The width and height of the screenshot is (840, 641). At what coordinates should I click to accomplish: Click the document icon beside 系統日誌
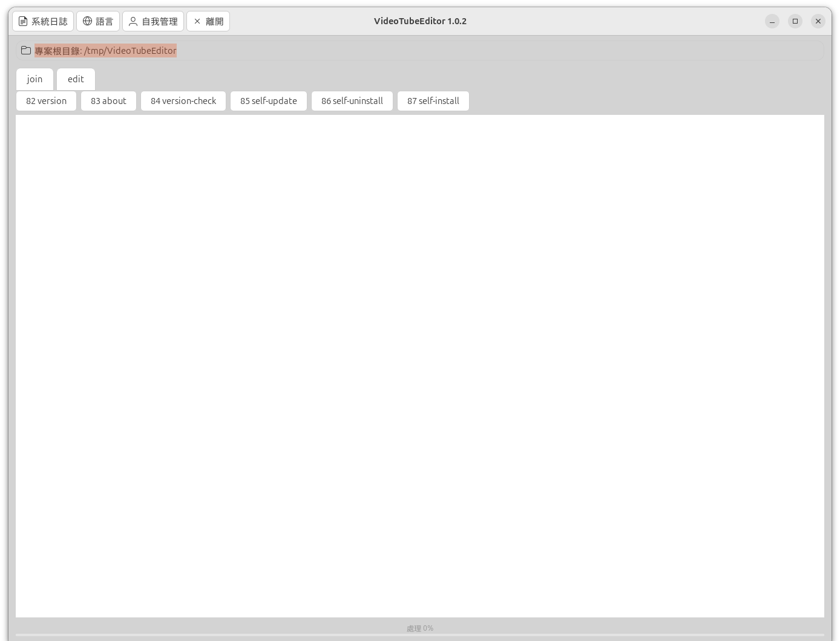23,21
